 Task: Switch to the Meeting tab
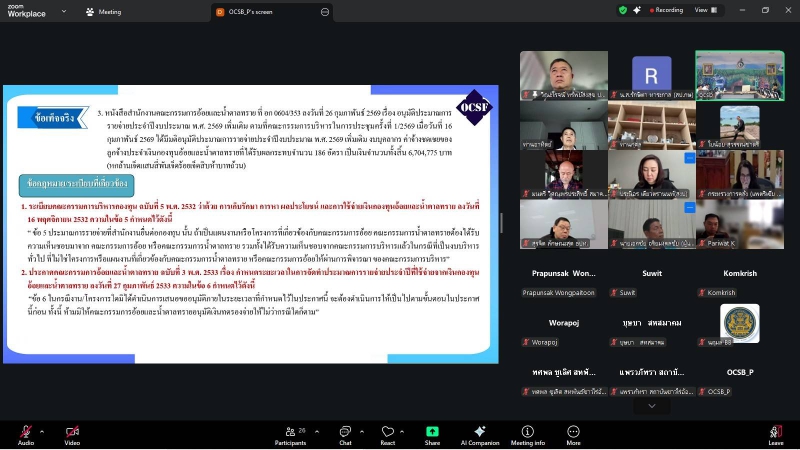104,12
